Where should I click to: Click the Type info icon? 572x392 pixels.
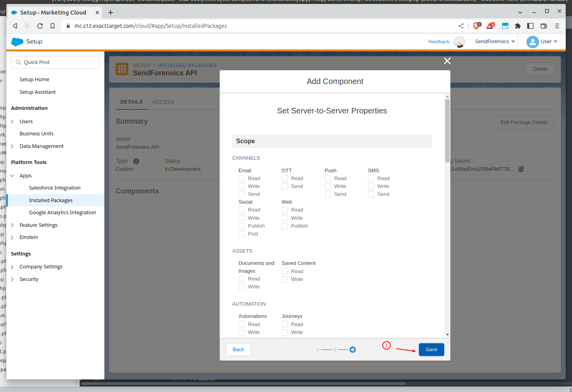pyautogui.click(x=136, y=161)
